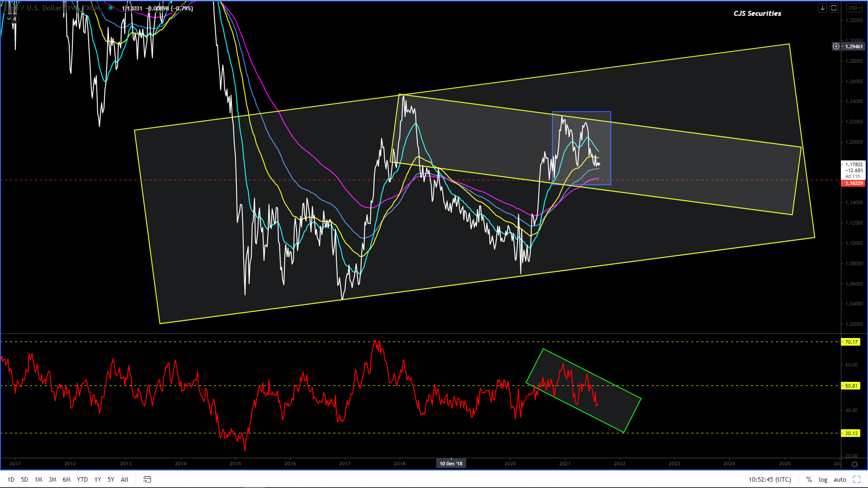
Task: Click the yellow 70.17 RSI level label
Action: click(x=851, y=342)
